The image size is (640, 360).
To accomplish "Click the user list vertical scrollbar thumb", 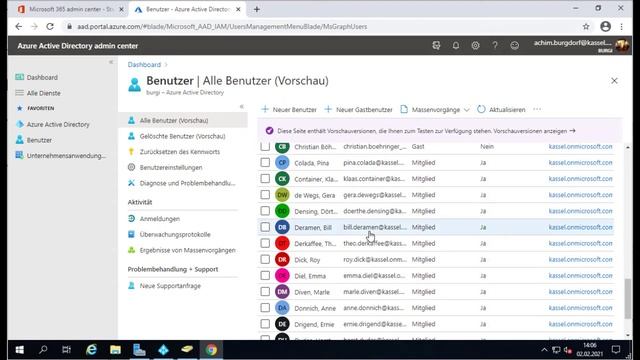I will [628, 299].
